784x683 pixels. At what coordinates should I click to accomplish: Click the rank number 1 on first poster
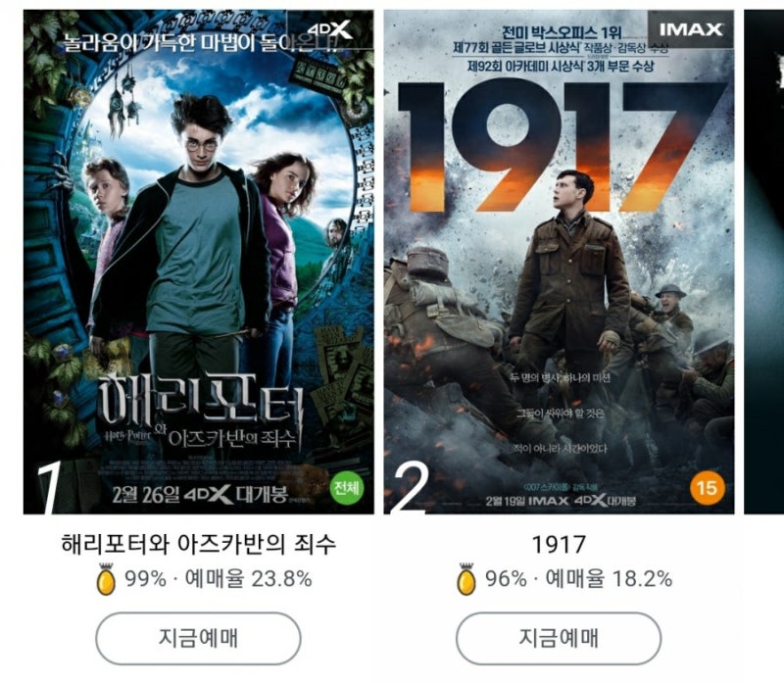tap(49, 487)
